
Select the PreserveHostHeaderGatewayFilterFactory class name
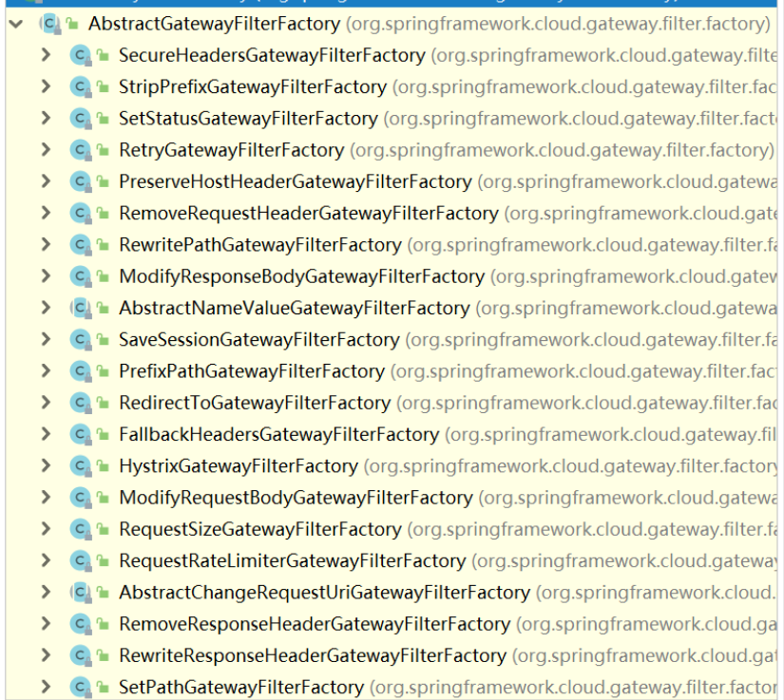pos(295,181)
